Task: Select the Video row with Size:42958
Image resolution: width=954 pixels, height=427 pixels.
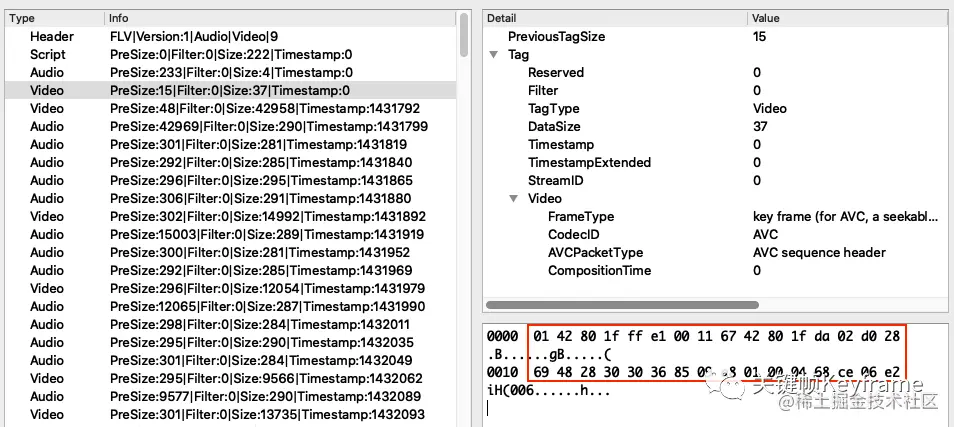Action: (231, 109)
